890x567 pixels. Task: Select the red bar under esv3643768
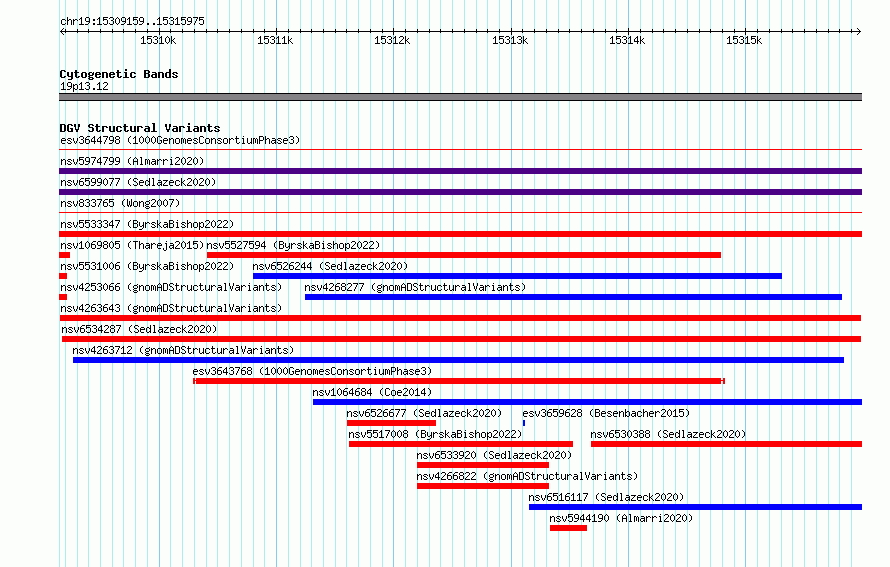[x=459, y=381]
